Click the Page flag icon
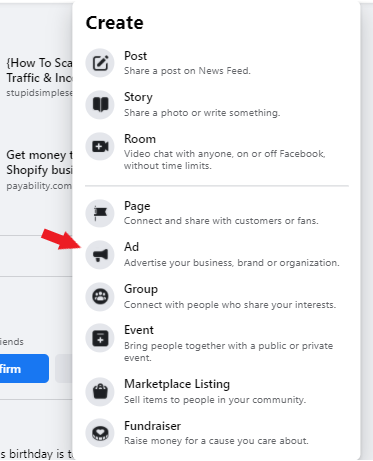This screenshot has width=373, height=461. (x=100, y=213)
